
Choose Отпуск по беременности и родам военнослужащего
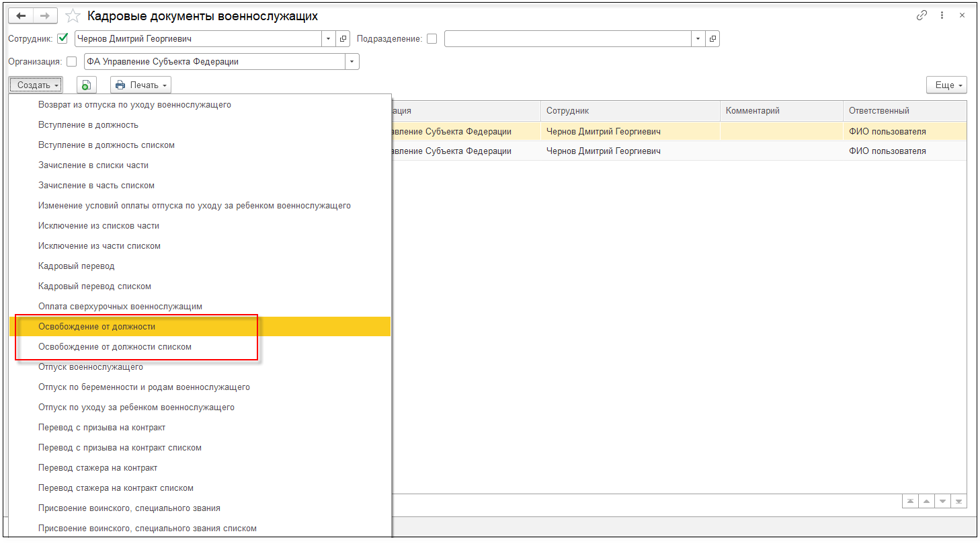pos(200,387)
